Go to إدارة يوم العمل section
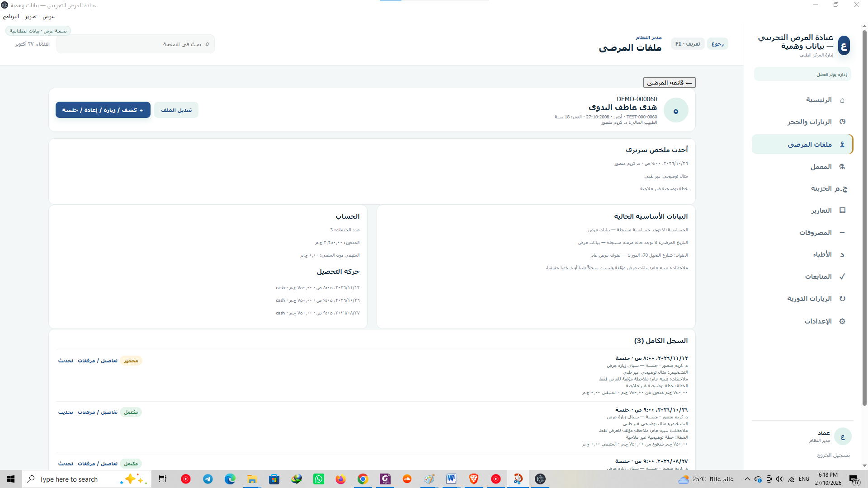 tap(802, 74)
